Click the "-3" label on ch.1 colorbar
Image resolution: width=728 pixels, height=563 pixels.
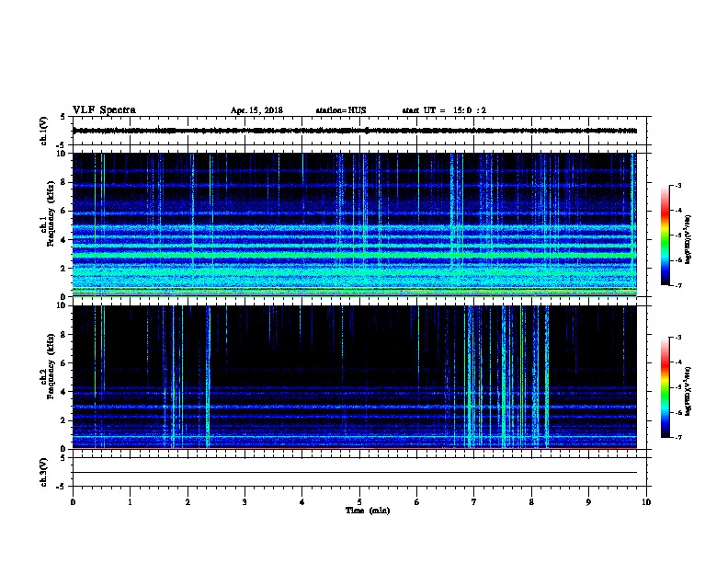pos(677,186)
